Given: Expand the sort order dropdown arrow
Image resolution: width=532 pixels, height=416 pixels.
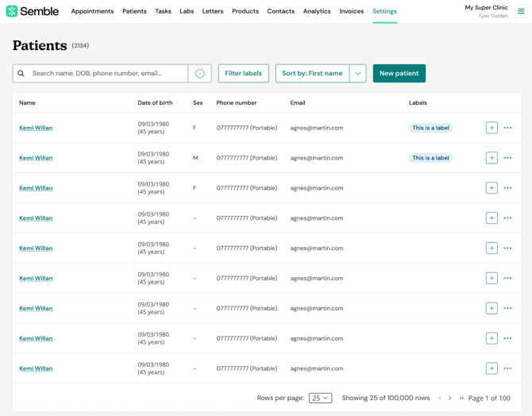Looking at the screenshot, I should tap(358, 74).
